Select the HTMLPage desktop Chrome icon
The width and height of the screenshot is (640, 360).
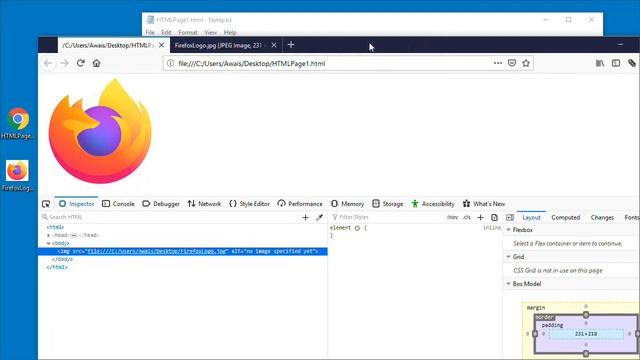18,123
